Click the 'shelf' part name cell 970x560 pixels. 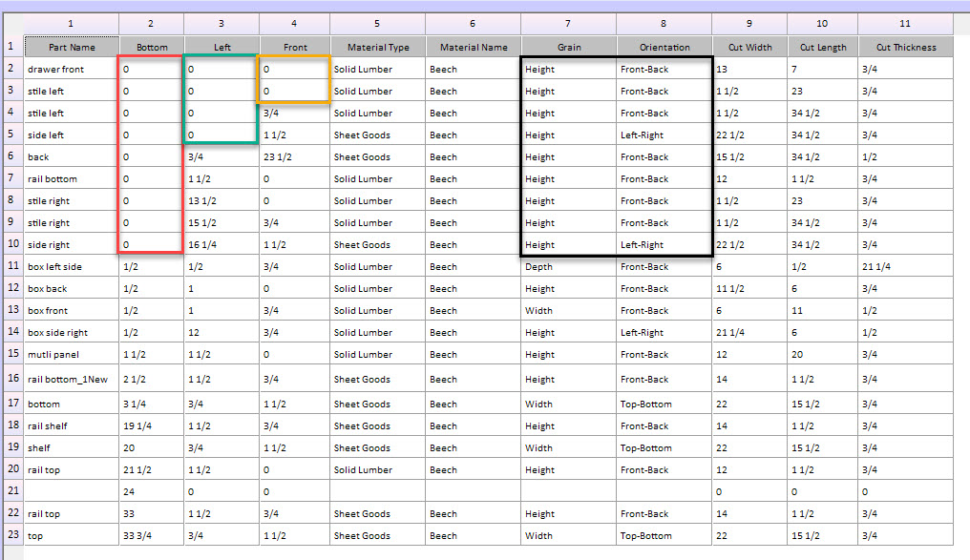tap(72, 447)
